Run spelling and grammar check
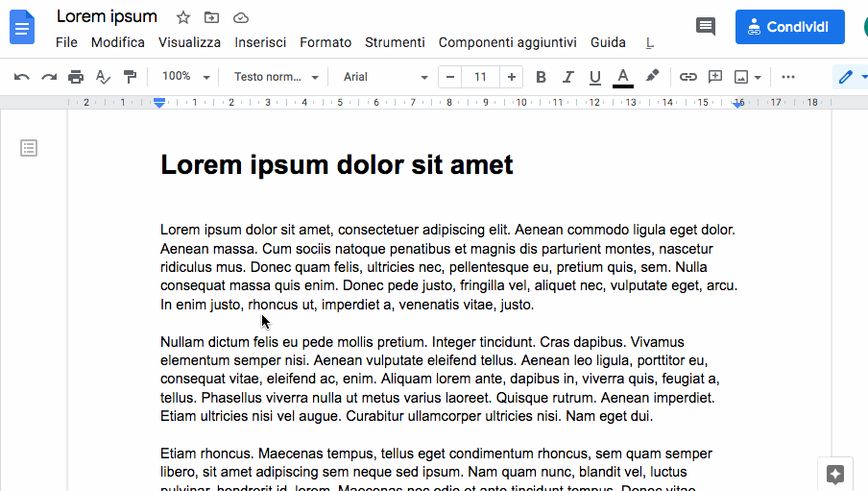The height and width of the screenshot is (491, 868). (x=103, y=77)
